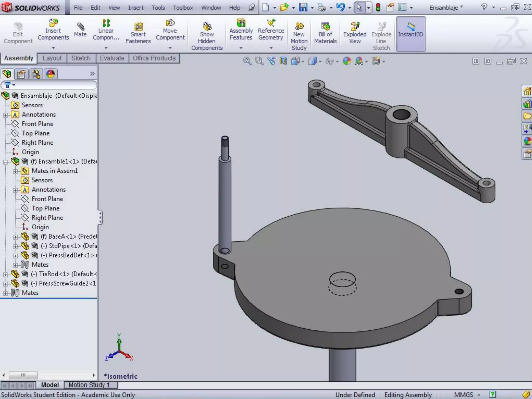This screenshot has width=532, height=399.
Task: Open the Toolbox menu
Action: click(183, 8)
